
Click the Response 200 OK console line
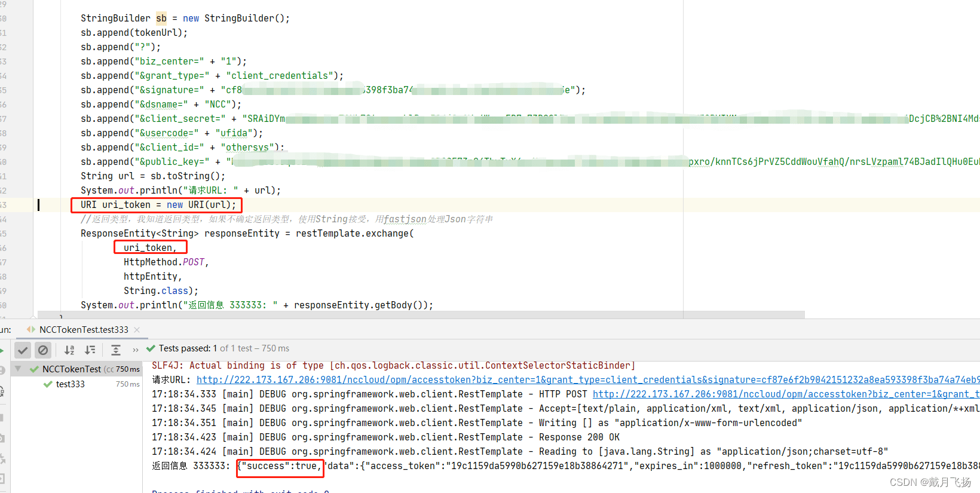point(385,437)
